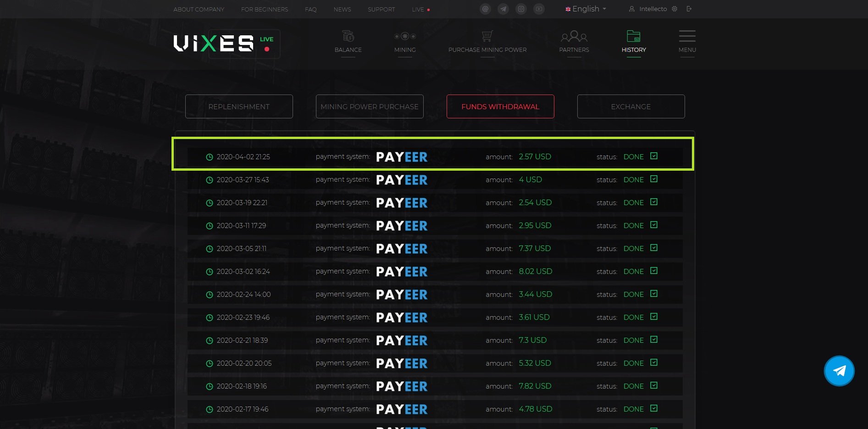Screen dimensions: 868x429
Task: Click the user profile icon beside Intellecto
Action: click(x=632, y=9)
